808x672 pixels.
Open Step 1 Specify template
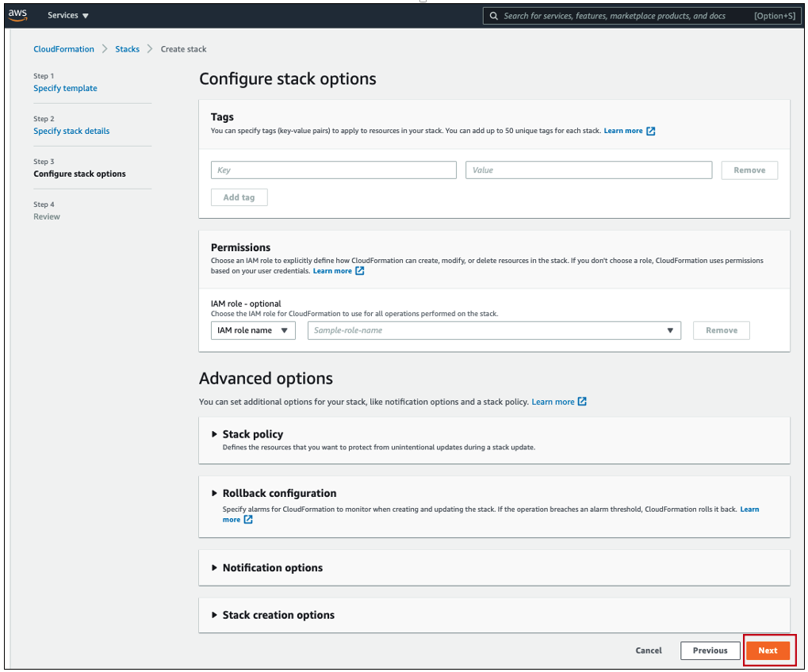(66, 88)
